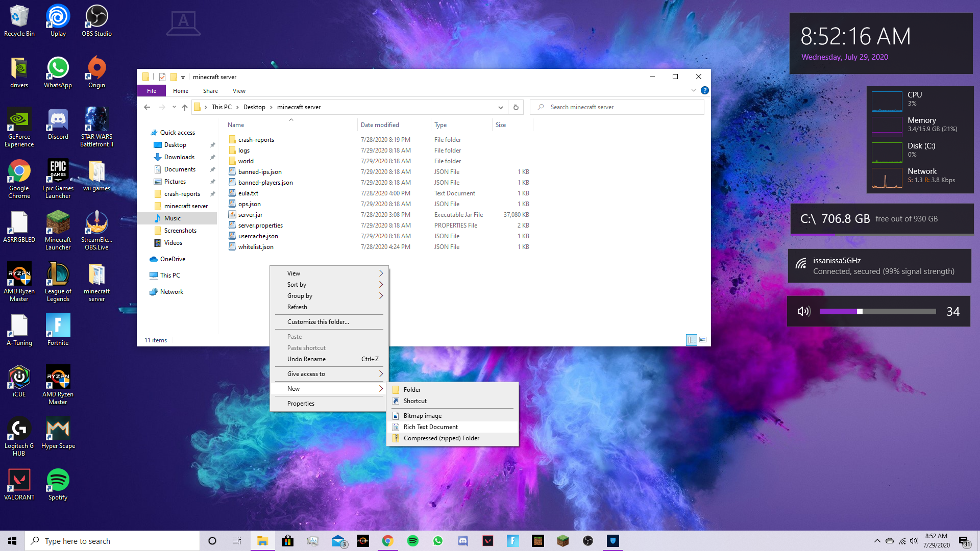Screen dimensions: 980x551
Task: Open Microsoft Store from the taskbar
Action: pos(288,541)
